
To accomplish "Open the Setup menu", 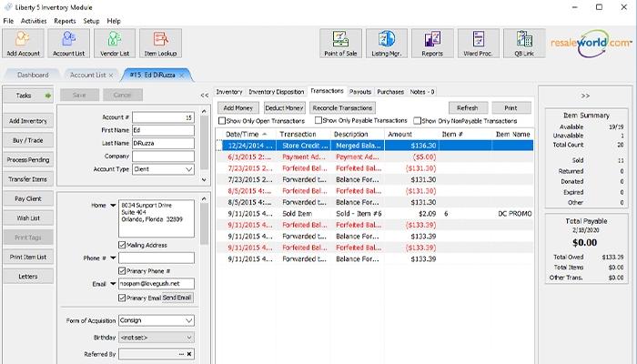I will (91, 21).
